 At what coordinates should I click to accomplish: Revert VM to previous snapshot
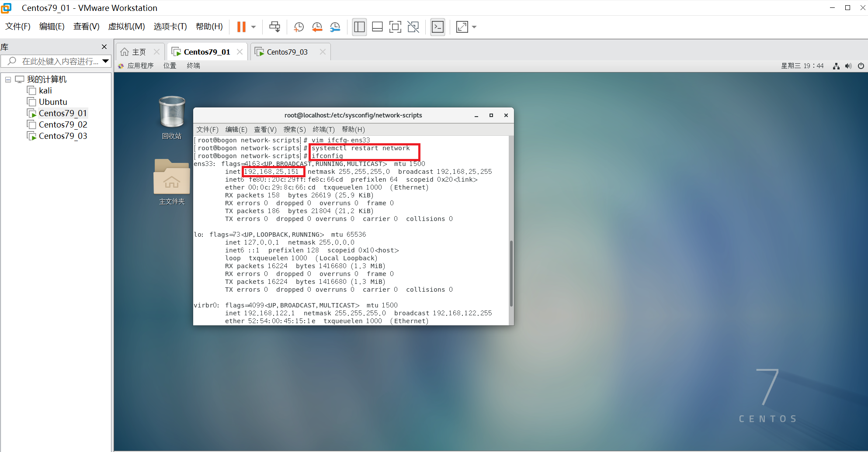click(317, 27)
